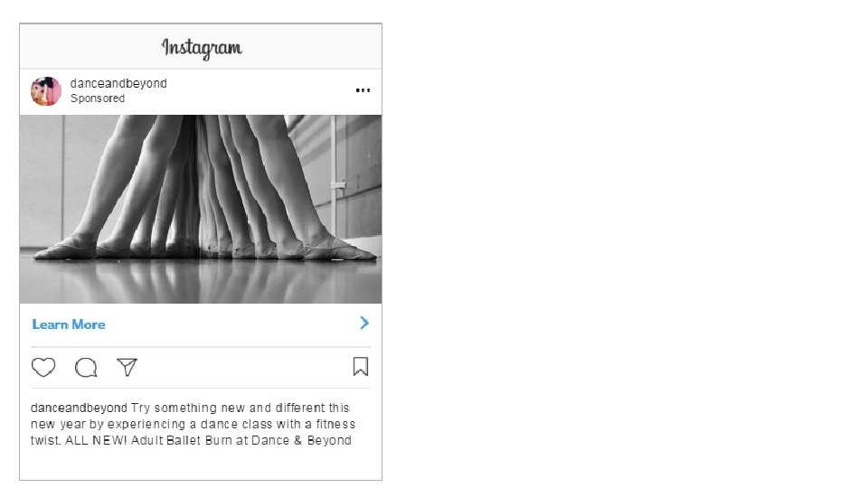Click the floor reflection in the ad photo
This screenshot has width=868, height=488.
coord(201,282)
